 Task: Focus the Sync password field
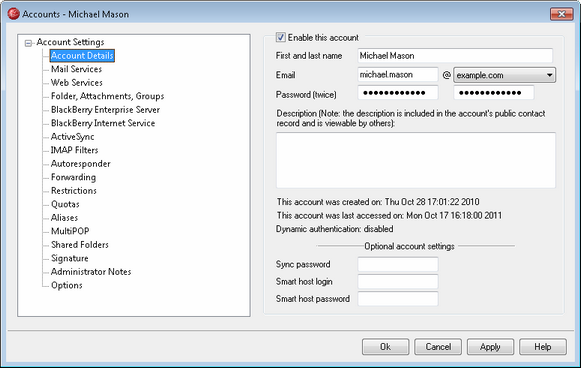(x=398, y=264)
